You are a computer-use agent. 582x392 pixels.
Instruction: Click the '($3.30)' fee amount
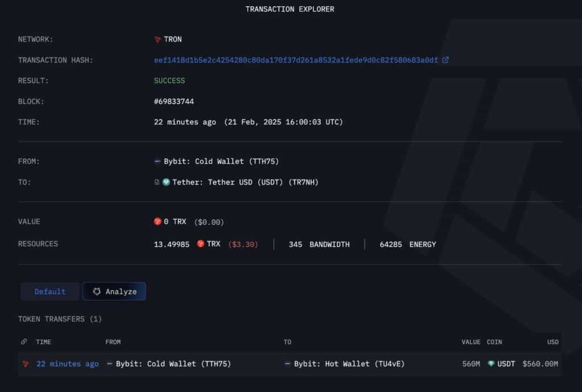243,244
